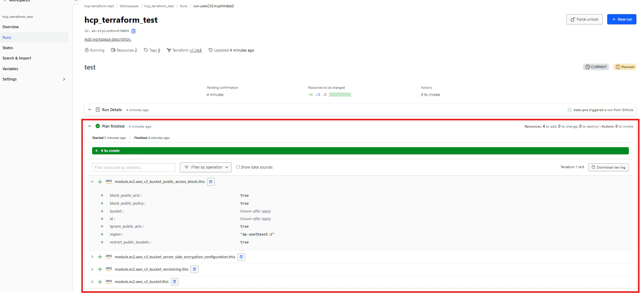Open the Filter by operation dropdown
644x293 pixels.
point(206,167)
